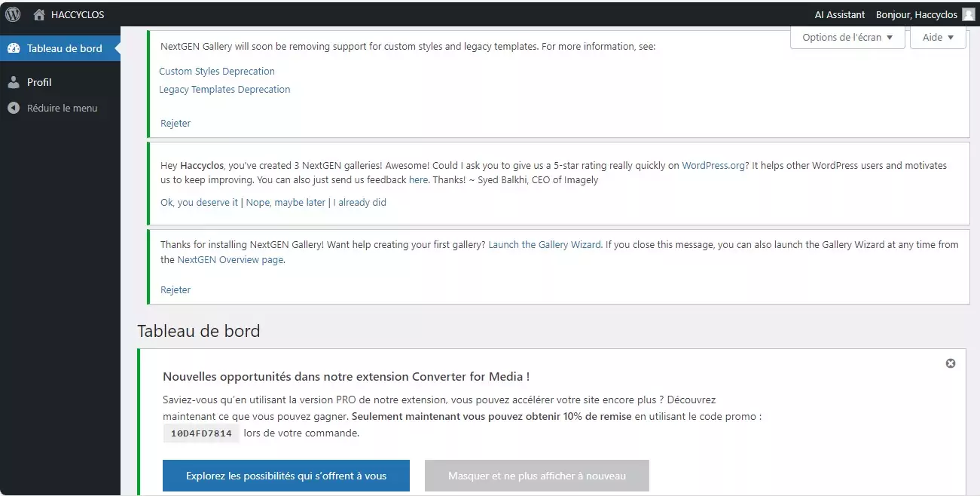Open Legacy Templates Deprecation link
This screenshot has width=980, height=496.
click(x=224, y=89)
